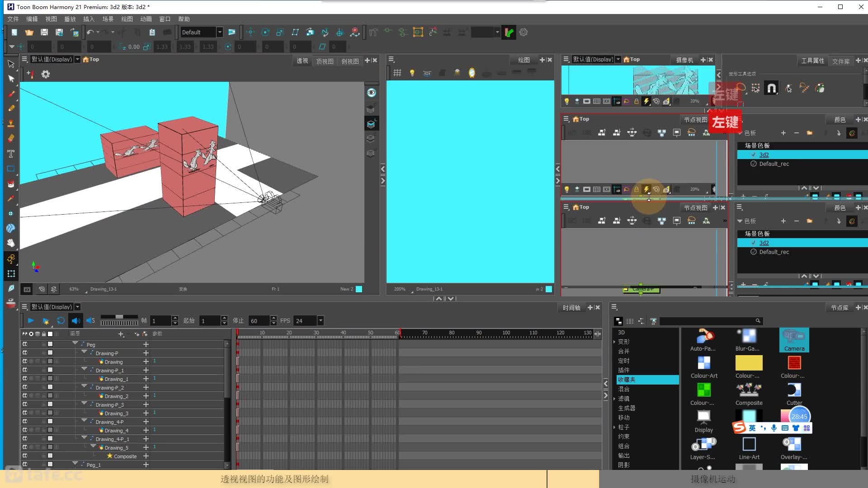Click the Translate advanced animation tool icon

(250, 32)
